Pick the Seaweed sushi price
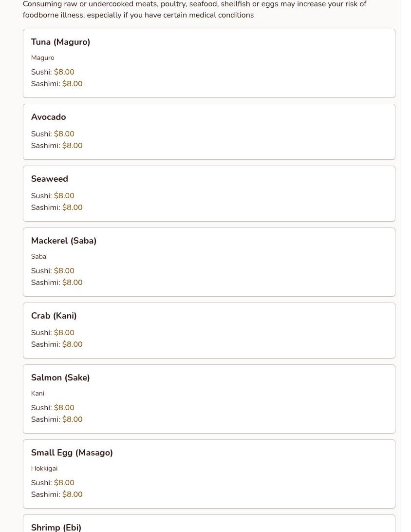The height and width of the screenshot is (532, 411). (64, 196)
